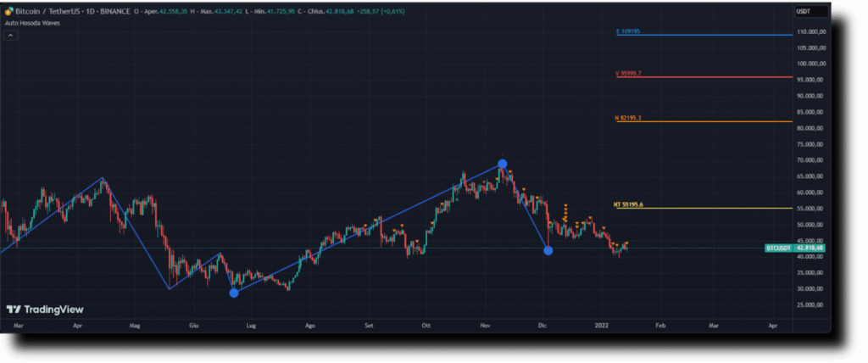The height and width of the screenshot is (363, 868).
Task: Click the April 2021 wave peak vertex
Action: (x=103, y=178)
